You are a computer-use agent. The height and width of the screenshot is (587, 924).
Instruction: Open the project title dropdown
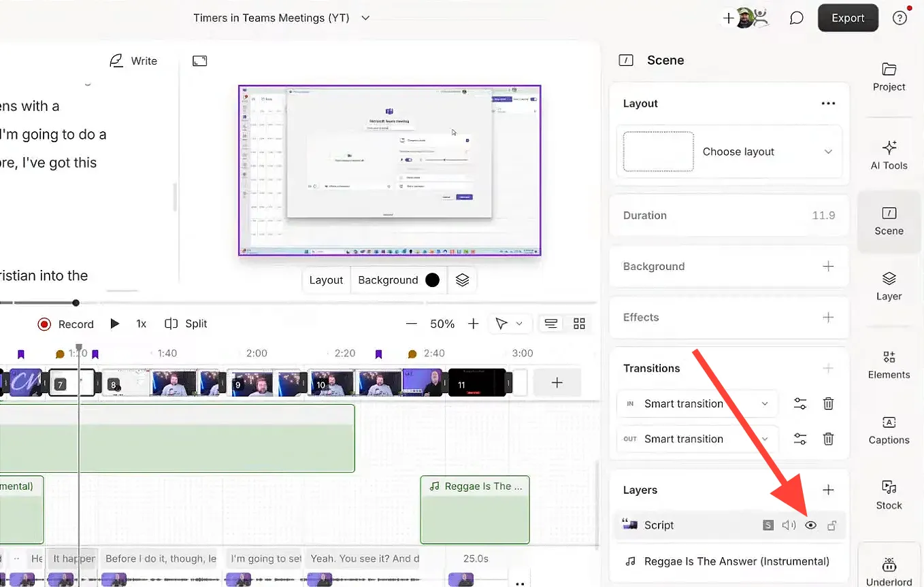point(365,18)
